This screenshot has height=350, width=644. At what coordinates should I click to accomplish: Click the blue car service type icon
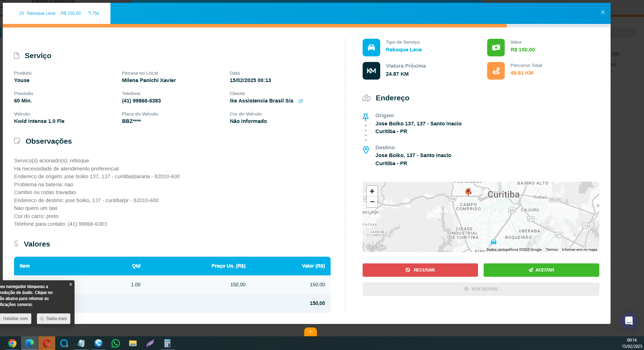click(371, 48)
